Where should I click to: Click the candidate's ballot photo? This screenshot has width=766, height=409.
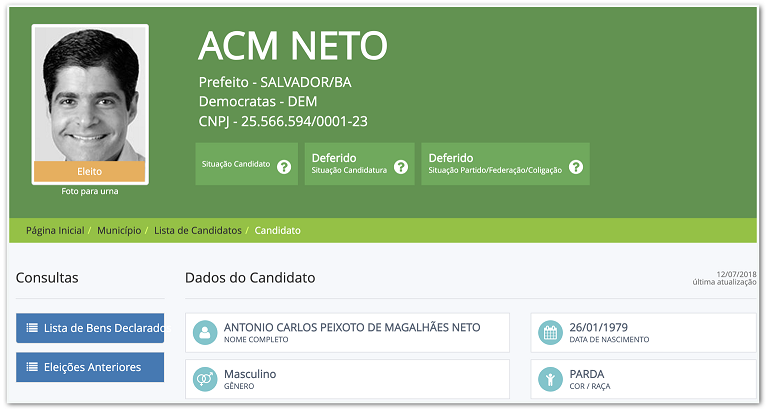[90, 93]
